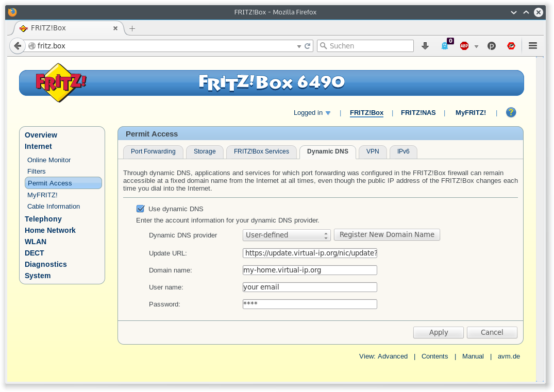
Task: Click inside the Domain name input field
Action: click(309, 269)
